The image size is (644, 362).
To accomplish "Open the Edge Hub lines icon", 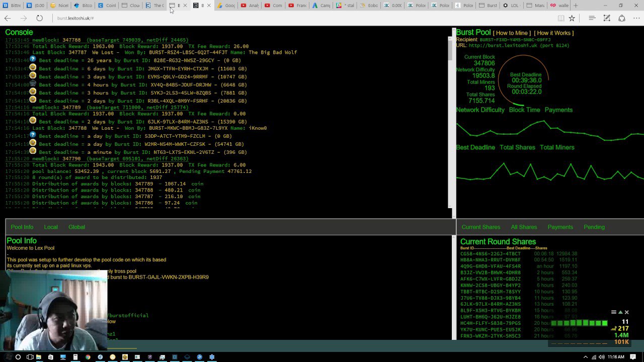I will [592, 18].
